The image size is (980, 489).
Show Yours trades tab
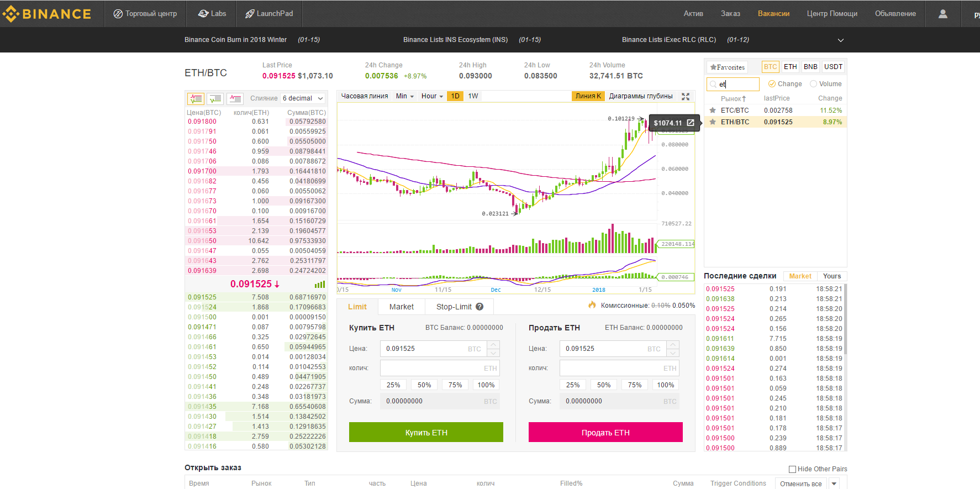tap(832, 276)
